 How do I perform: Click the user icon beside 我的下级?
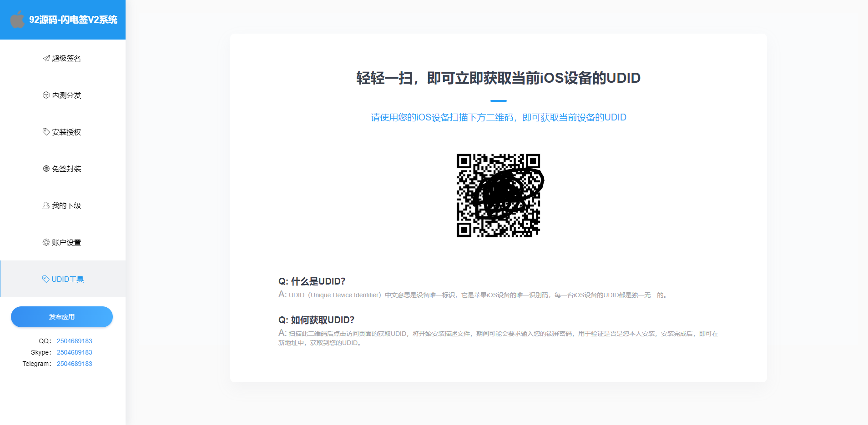tap(46, 205)
